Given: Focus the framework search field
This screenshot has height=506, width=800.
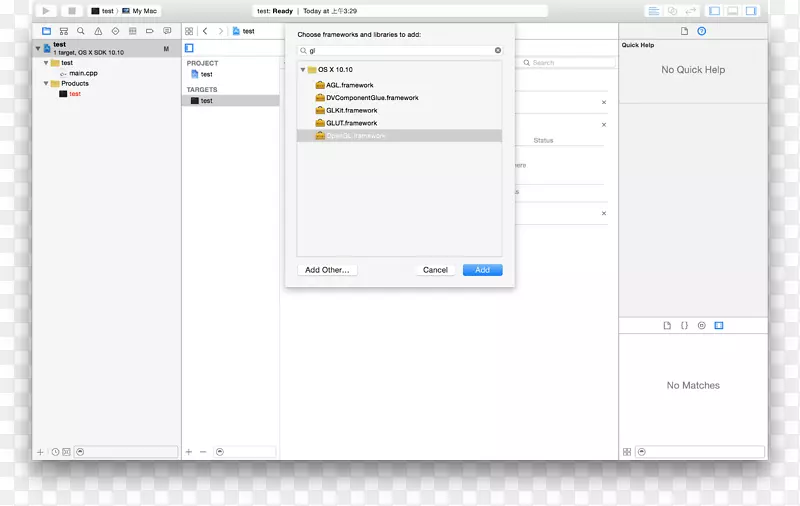Looking at the screenshot, I should coord(400,50).
